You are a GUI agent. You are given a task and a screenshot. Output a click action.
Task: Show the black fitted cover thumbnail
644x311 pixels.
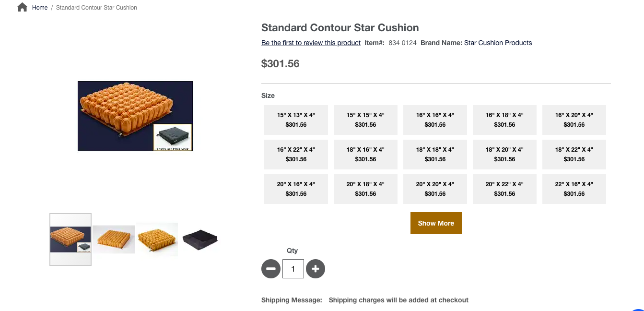[200, 239]
